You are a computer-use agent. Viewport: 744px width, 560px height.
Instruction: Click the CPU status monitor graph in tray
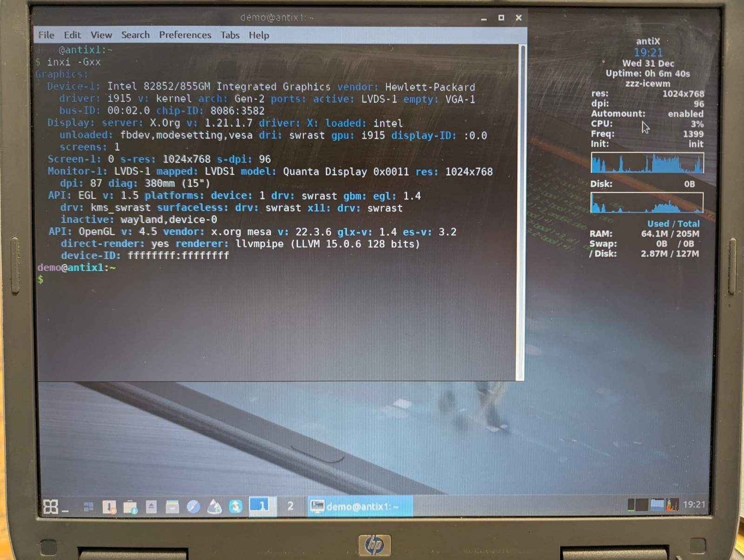pyautogui.click(x=672, y=505)
